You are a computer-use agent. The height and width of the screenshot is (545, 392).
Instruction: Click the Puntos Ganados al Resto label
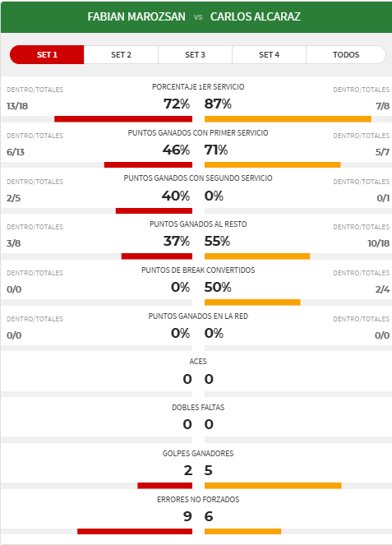pos(198,224)
